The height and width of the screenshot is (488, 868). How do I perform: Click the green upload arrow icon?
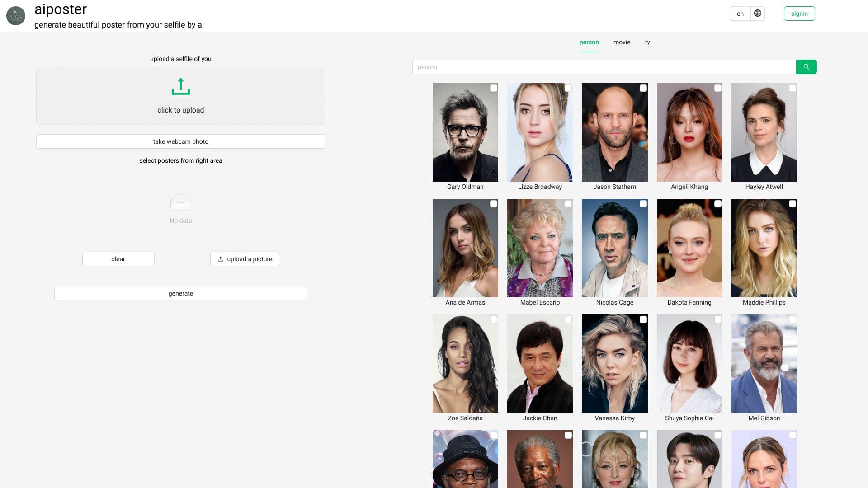tap(181, 87)
